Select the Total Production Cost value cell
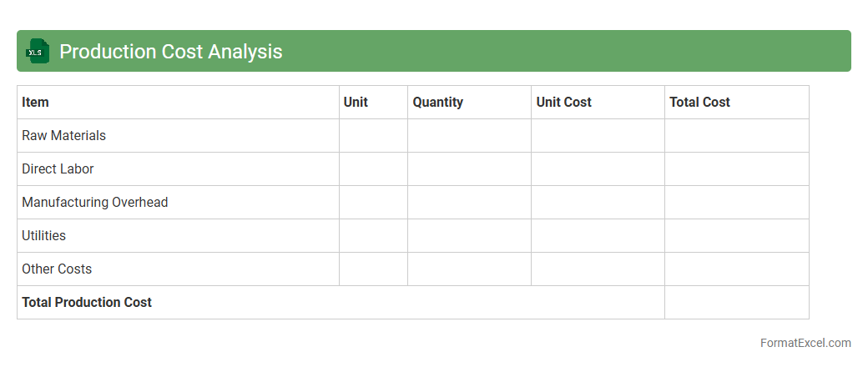 coord(736,302)
